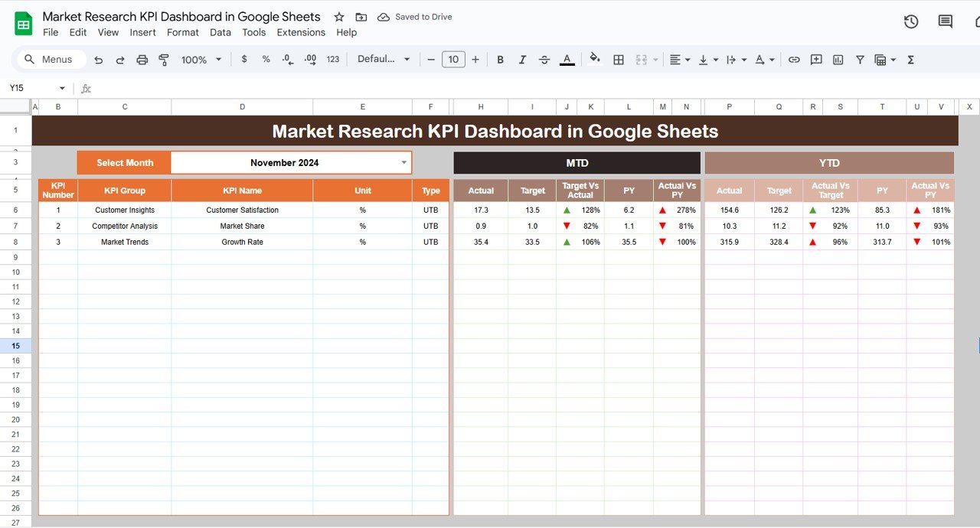The height and width of the screenshot is (528, 980).
Task: Open the Functions sigma icon
Action: [x=911, y=60]
